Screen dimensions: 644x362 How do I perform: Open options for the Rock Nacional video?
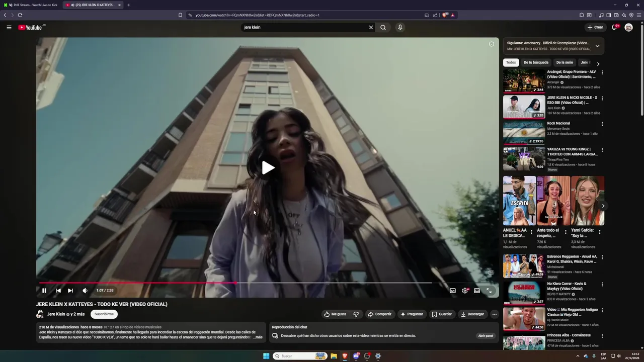pos(602,124)
